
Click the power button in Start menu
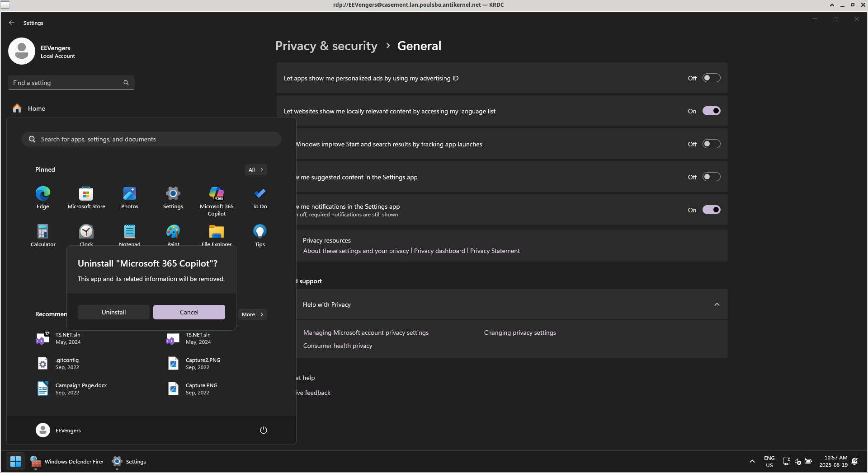(x=263, y=430)
